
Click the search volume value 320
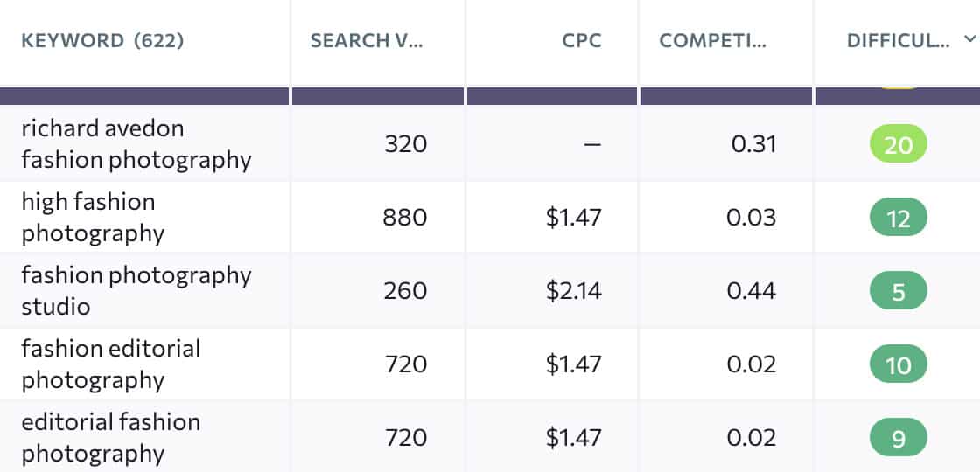point(405,144)
